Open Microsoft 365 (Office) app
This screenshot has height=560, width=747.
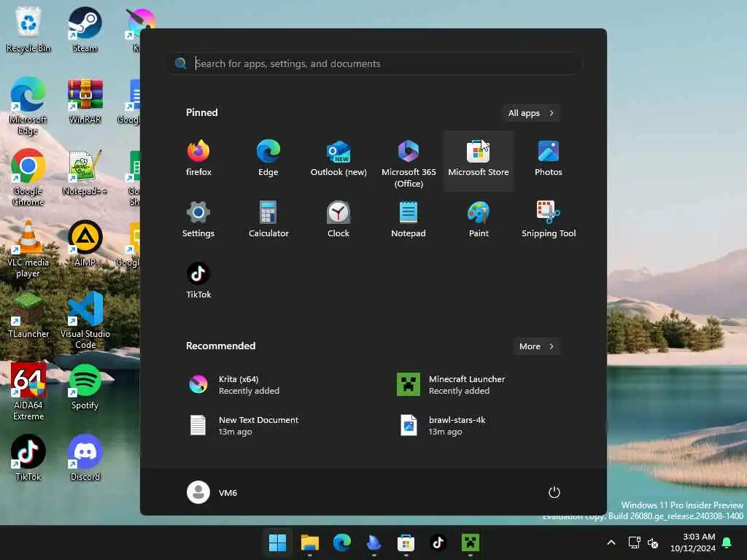[409, 162]
